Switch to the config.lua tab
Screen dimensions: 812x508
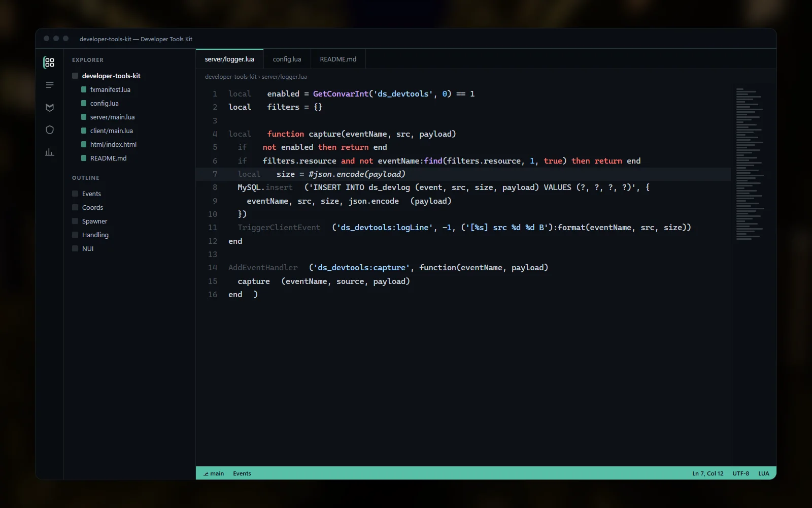(287, 59)
